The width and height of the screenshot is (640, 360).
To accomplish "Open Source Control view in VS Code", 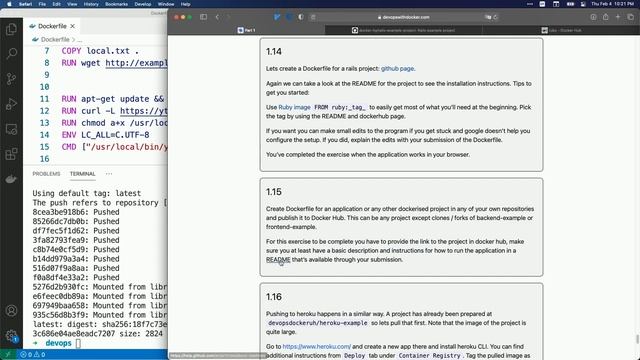I will click(x=11, y=78).
